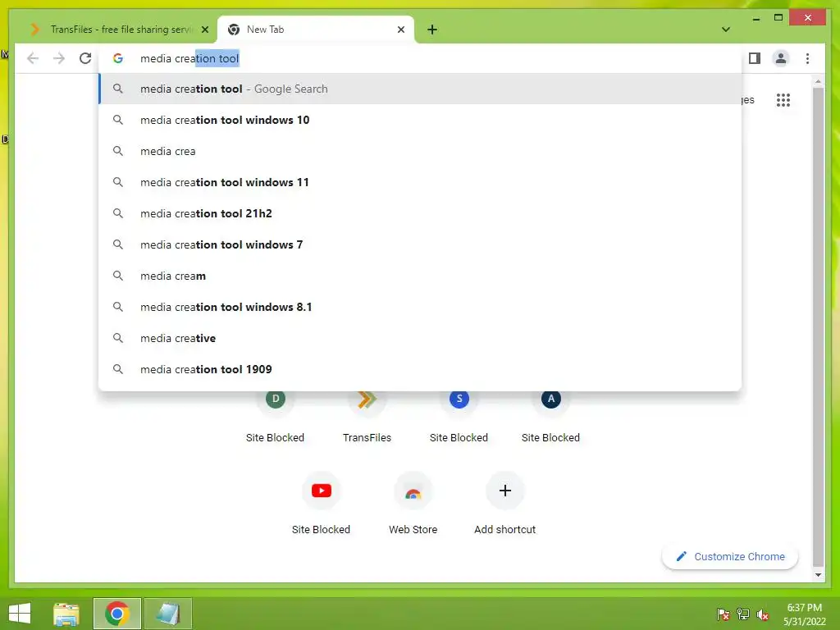This screenshot has width=840, height=630.
Task: Close the New Tab tab
Action: (x=400, y=30)
